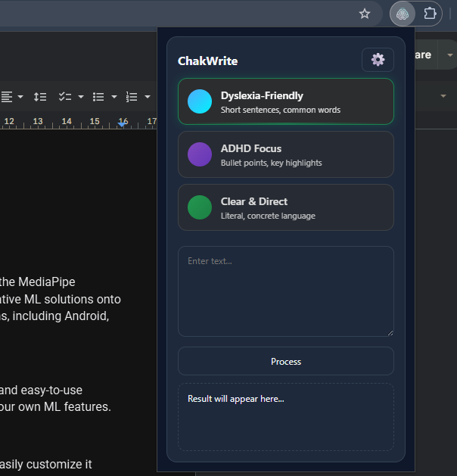Focus the Enter text input area

pyautogui.click(x=286, y=291)
